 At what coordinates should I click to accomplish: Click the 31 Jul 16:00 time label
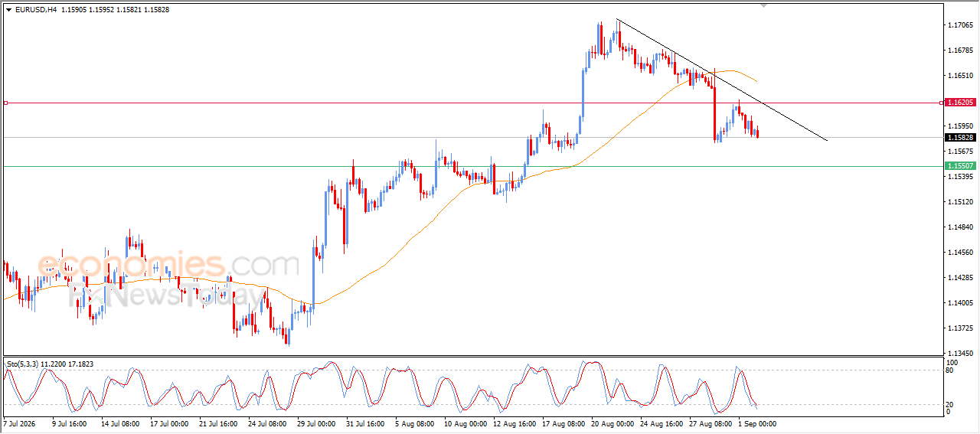(365, 423)
